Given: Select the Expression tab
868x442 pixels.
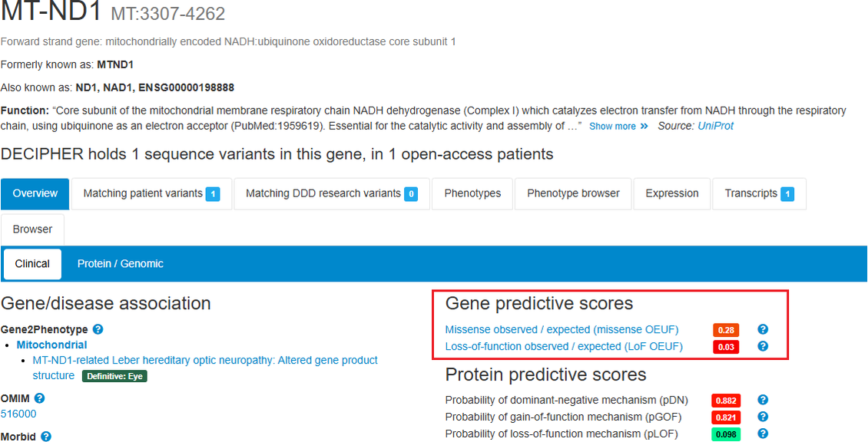Looking at the screenshot, I should pyautogui.click(x=672, y=193).
